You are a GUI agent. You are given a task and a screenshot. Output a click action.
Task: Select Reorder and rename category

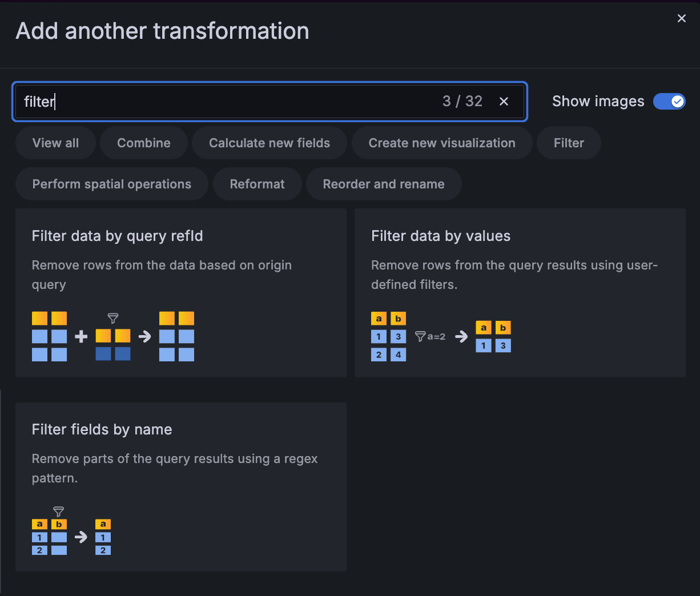point(384,184)
